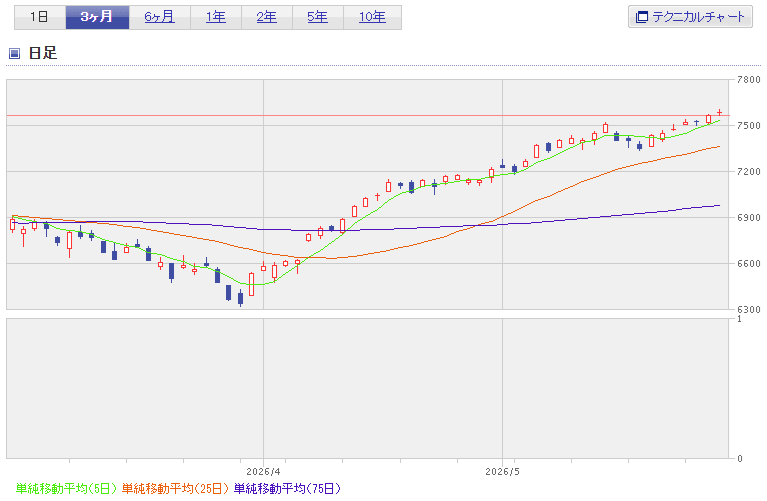This screenshot has height=501, width=767.
Task: Show the 1年 chart period
Action: click(x=216, y=17)
